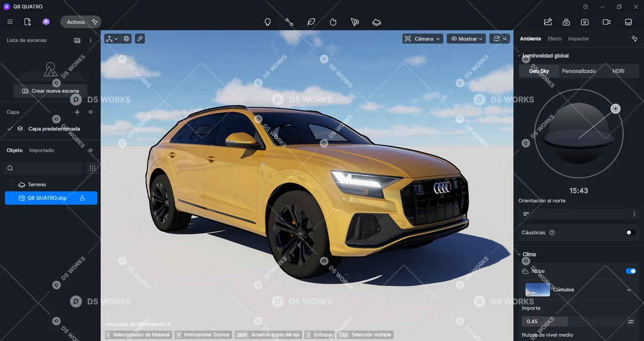Select the path tool icon
This screenshot has height=341, width=644.
tap(289, 22)
